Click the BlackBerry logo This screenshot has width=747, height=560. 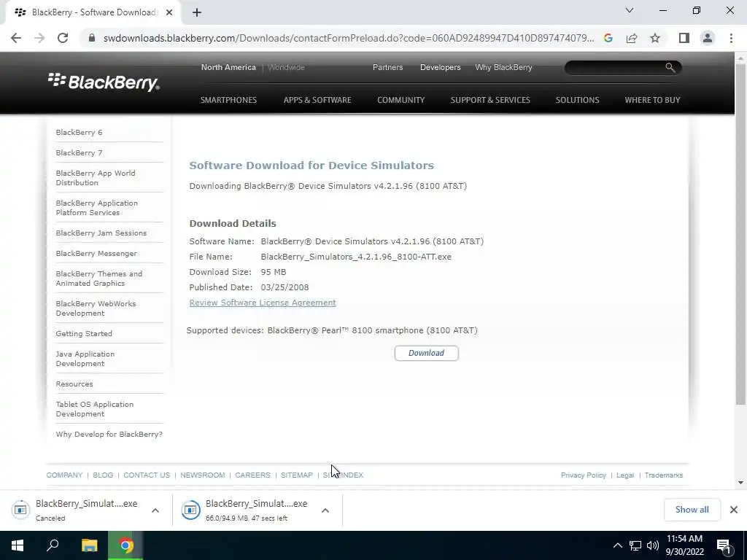pyautogui.click(x=104, y=82)
